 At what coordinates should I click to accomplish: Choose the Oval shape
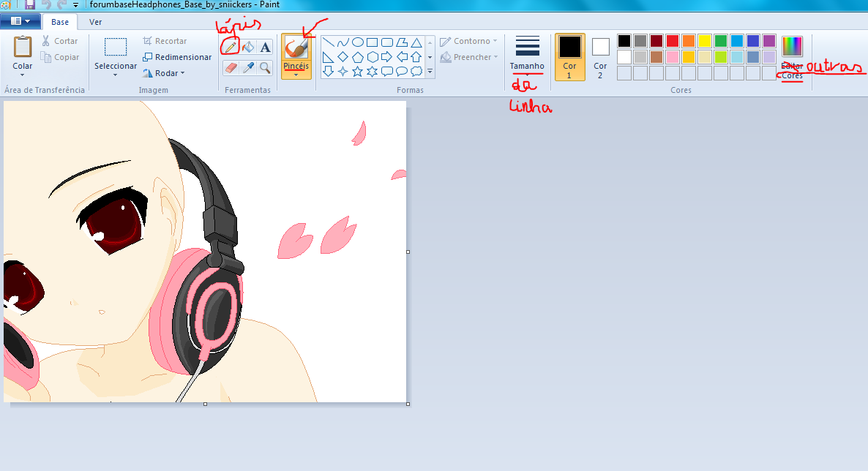click(x=358, y=42)
